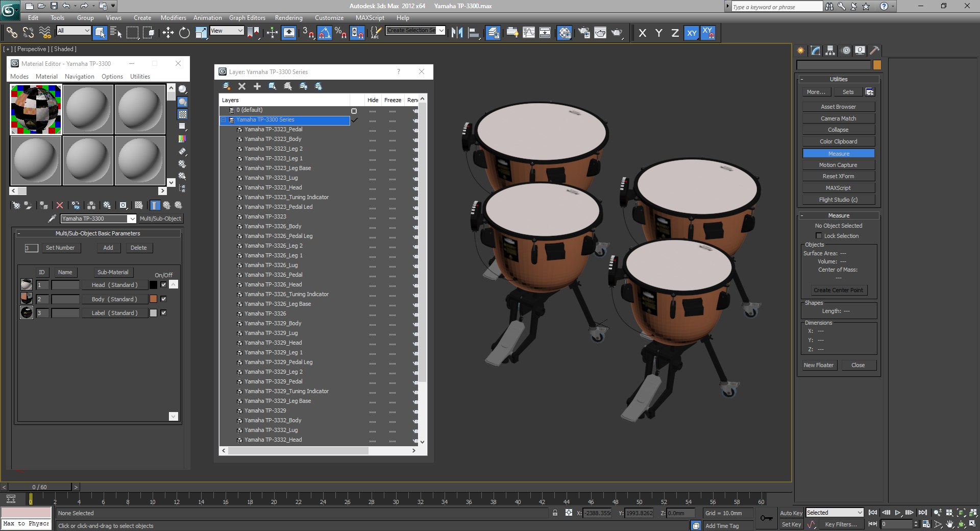Screen dimensions: 980x531
Task: Open the Utilities hammer panel tab
Action: click(875, 50)
